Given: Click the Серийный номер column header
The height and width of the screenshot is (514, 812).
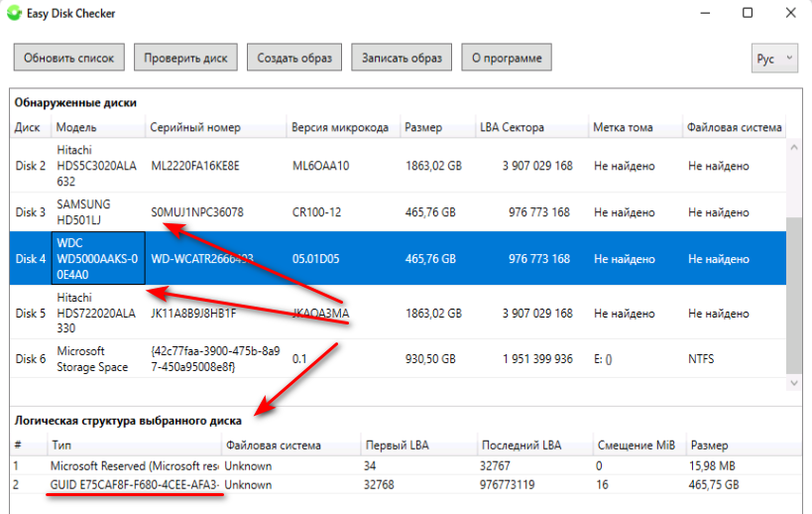Looking at the screenshot, I should [x=215, y=127].
